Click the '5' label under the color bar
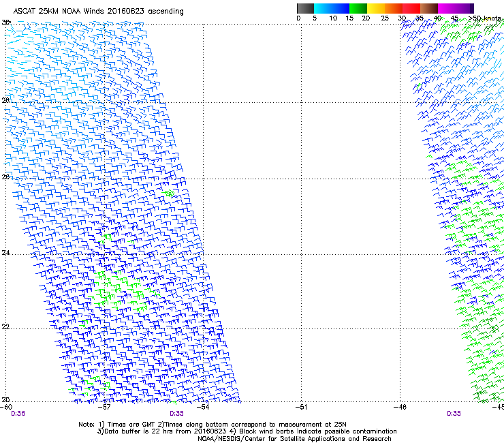The width and height of the screenshot is (504, 443). [315, 18]
